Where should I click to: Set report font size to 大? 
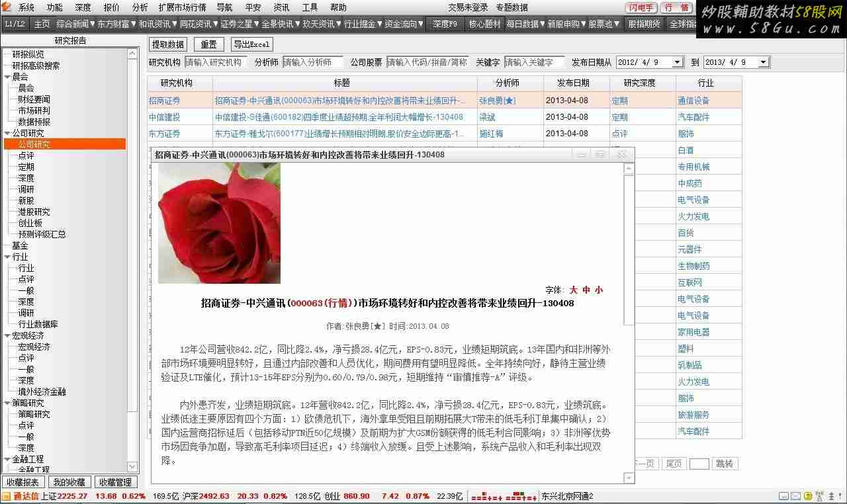(x=574, y=290)
